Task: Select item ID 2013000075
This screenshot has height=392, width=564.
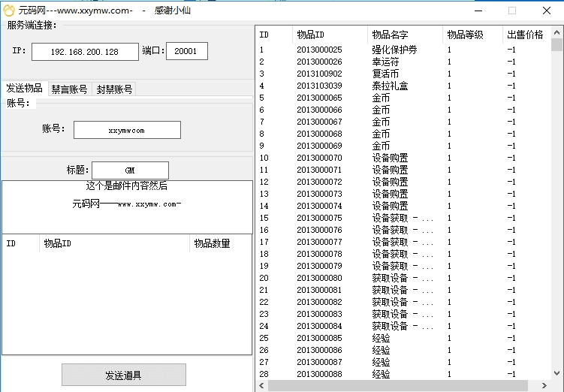Action: (x=319, y=218)
